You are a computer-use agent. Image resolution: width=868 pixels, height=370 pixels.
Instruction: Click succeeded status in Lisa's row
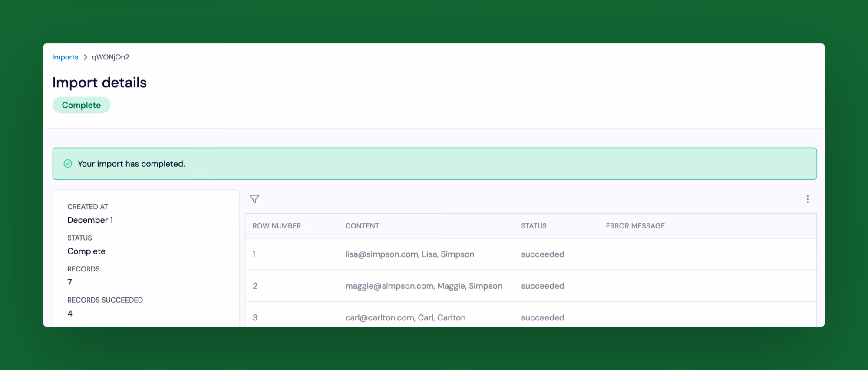[543, 254]
